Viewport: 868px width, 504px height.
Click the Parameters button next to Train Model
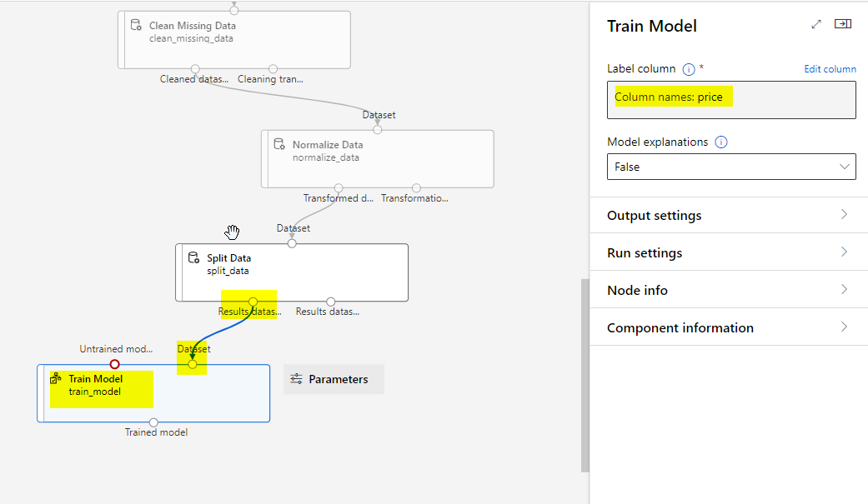click(334, 379)
